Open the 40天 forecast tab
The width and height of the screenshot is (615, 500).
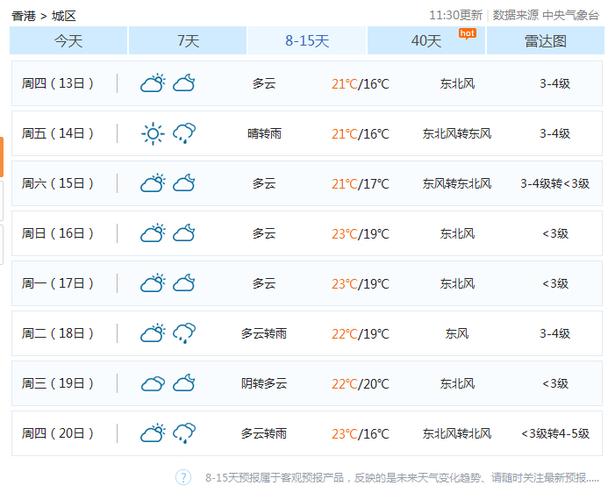pyautogui.click(x=426, y=40)
